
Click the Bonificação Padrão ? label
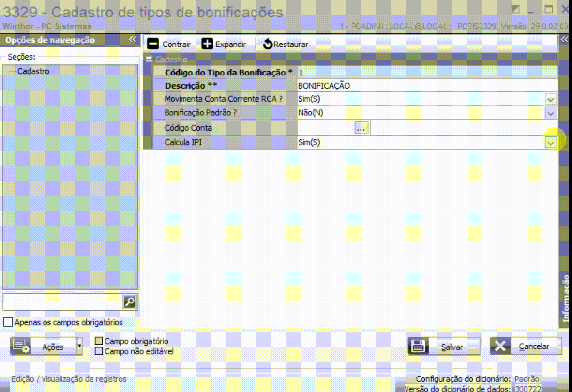201,113
